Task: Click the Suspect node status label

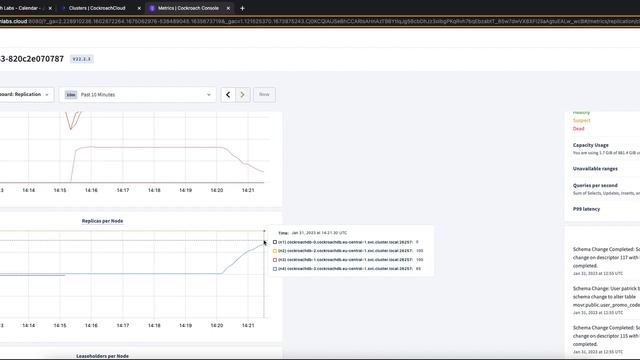Action: 582,120
